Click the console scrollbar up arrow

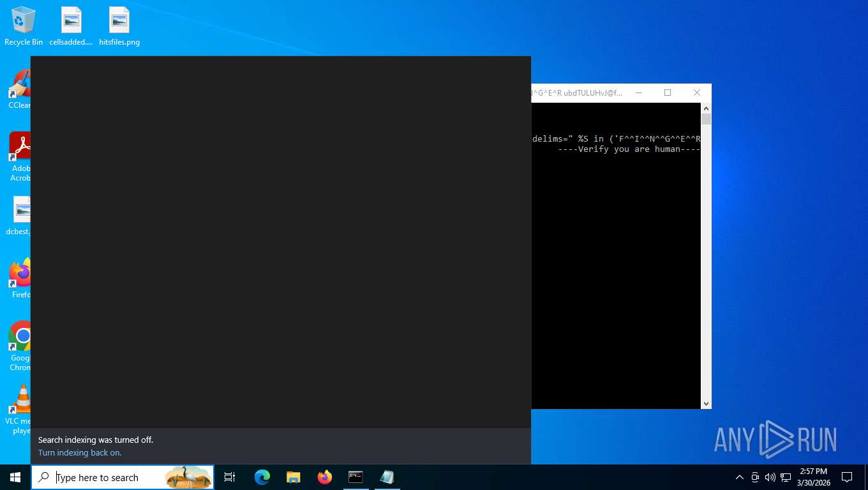tap(706, 108)
